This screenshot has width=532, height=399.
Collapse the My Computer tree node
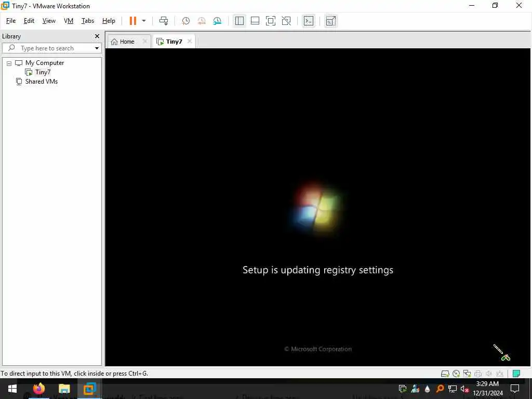(x=9, y=63)
